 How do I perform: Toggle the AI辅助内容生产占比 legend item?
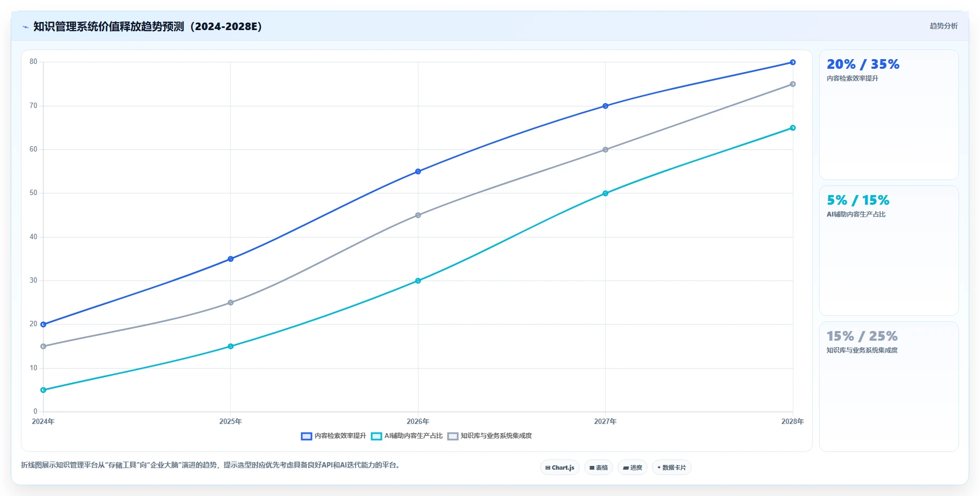pos(407,436)
